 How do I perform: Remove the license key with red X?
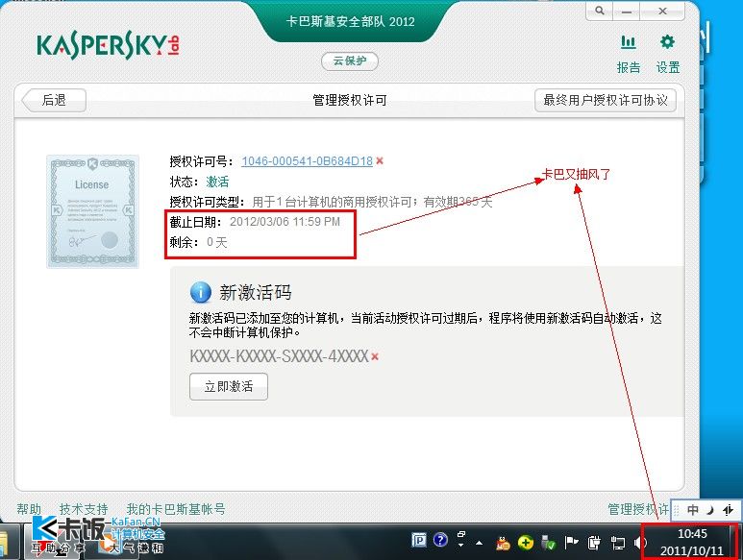(x=380, y=161)
